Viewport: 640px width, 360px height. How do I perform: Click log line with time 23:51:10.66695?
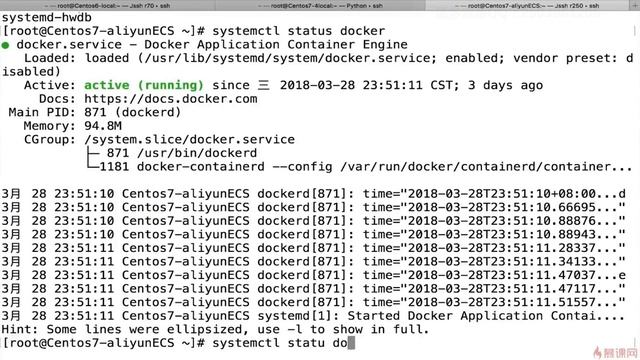[x=313, y=207]
